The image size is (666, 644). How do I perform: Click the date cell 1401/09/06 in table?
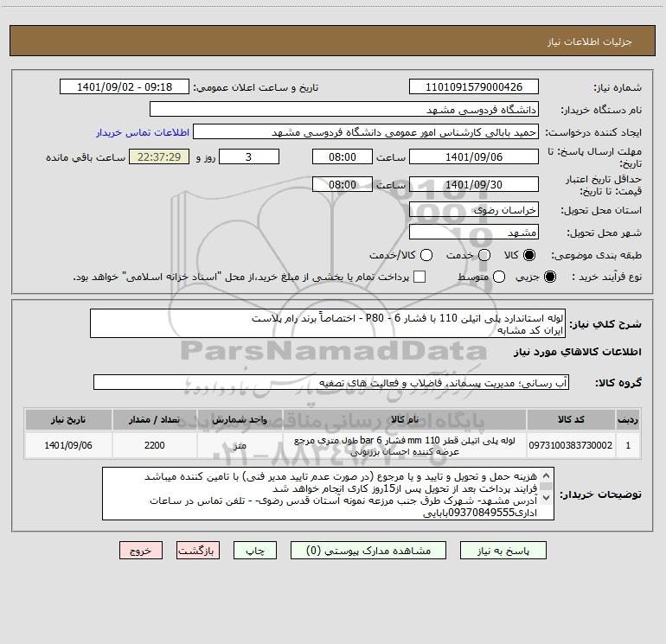[x=68, y=445]
